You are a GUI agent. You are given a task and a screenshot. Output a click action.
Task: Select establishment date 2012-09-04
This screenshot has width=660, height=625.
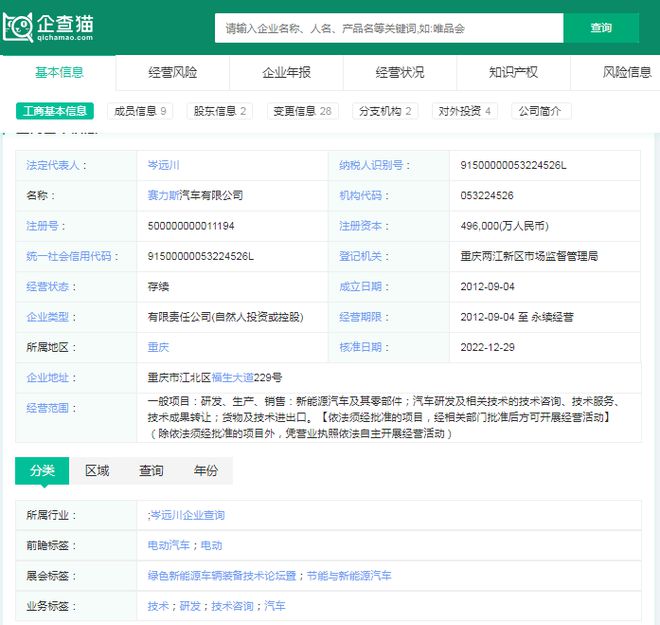tap(487, 287)
